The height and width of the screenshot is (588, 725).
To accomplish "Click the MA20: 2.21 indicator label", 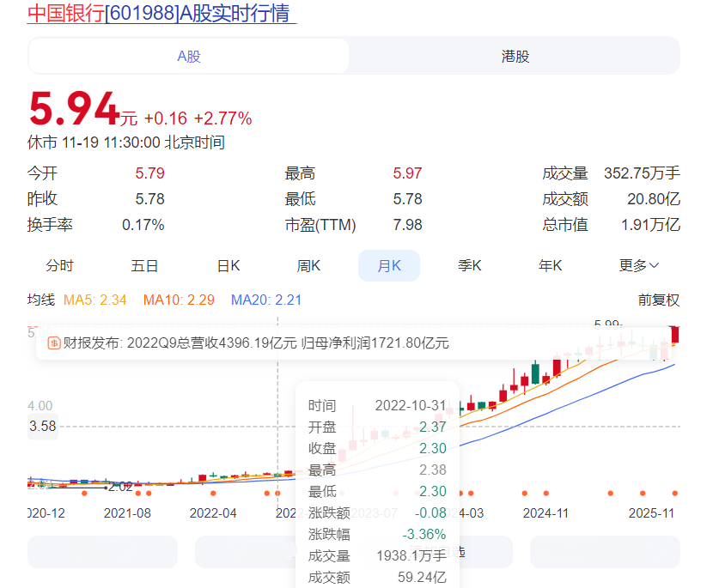I will click(266, 300).
